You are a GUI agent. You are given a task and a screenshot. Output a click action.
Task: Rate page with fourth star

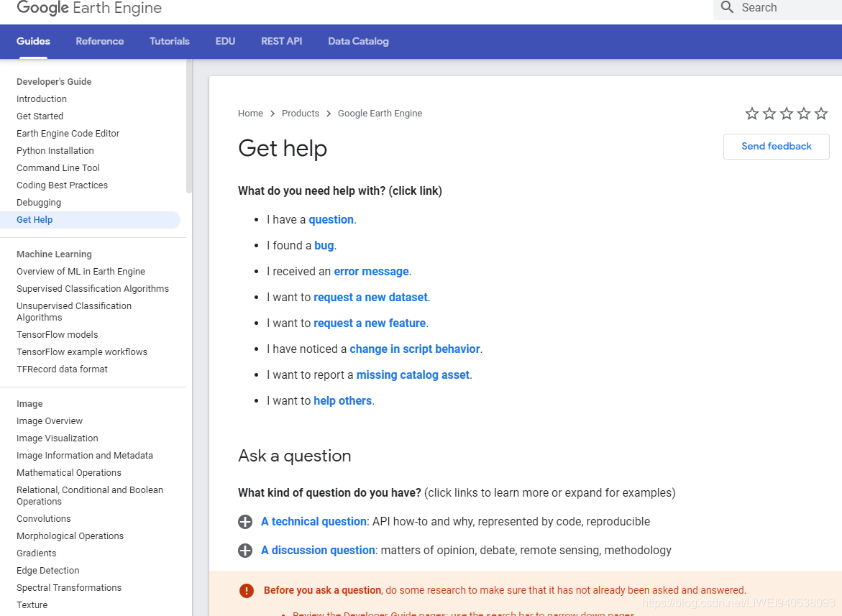pyautogui.click(x=803, y=114)
